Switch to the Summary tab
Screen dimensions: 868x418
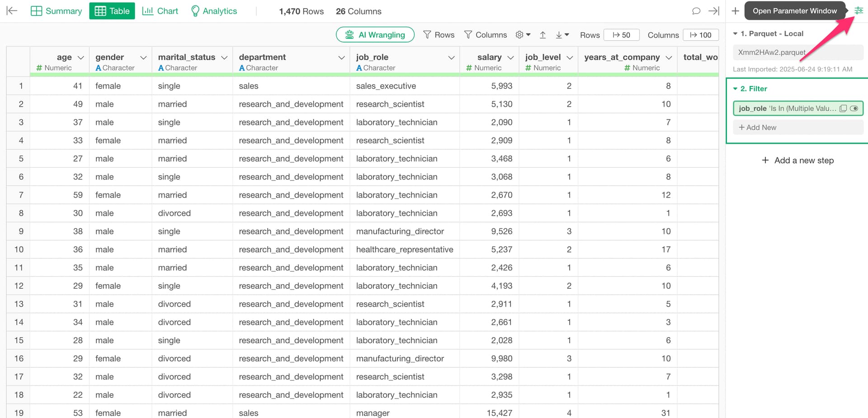coord(56,11)
